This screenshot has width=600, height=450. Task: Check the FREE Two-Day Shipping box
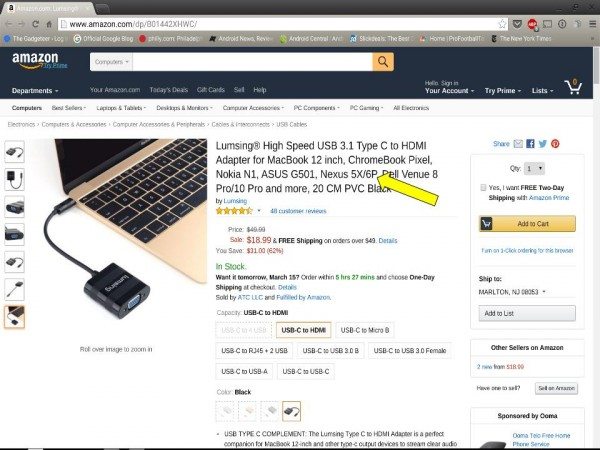(x=483, y=188)
